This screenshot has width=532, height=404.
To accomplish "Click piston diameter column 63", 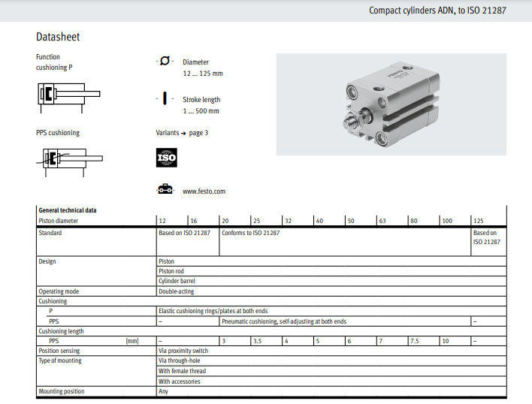I will pyautogui.click(x=382, y=221).
